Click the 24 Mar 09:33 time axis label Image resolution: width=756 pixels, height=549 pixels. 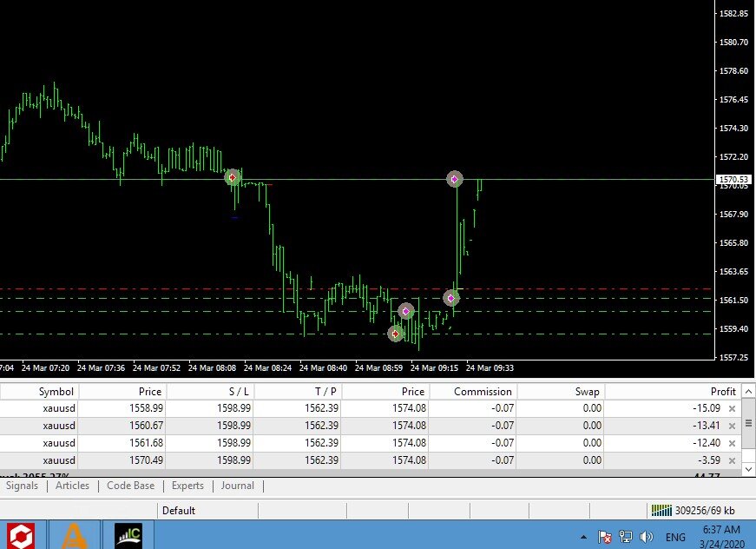click(x=490, y=368)
